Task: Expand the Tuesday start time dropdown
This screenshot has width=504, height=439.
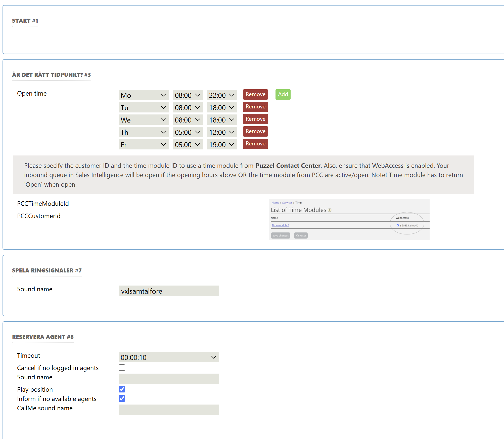Action: click(x=188, y=107)
